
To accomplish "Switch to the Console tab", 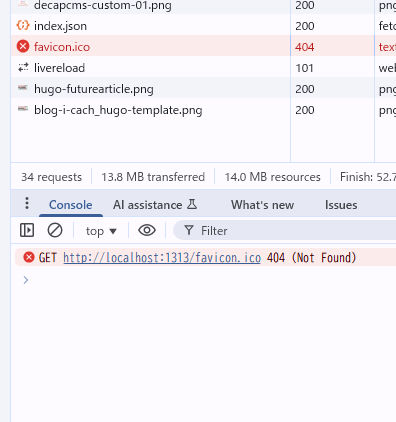I will tap(71, 205).
